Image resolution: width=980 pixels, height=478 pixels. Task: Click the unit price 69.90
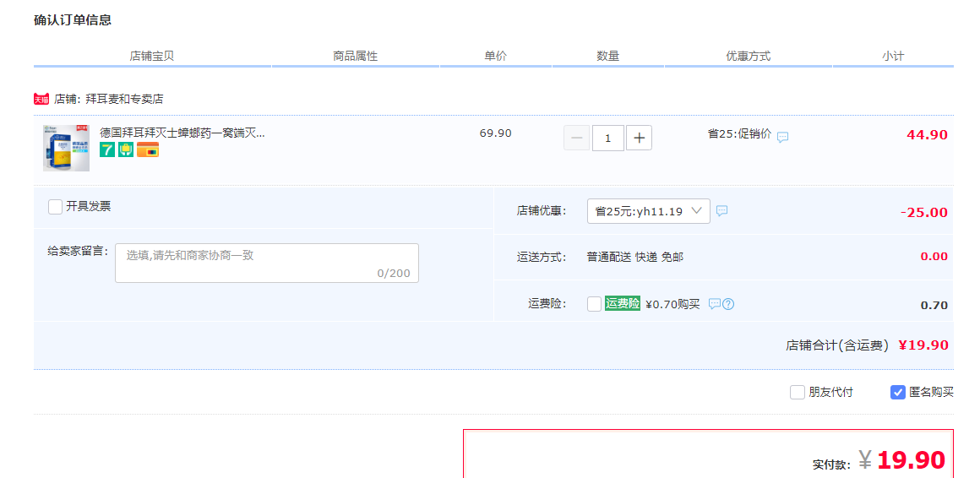point(496,133)
